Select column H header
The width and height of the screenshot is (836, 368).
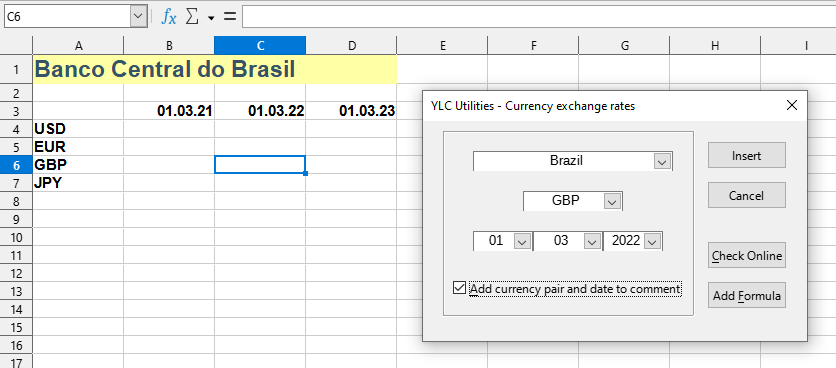715,46
